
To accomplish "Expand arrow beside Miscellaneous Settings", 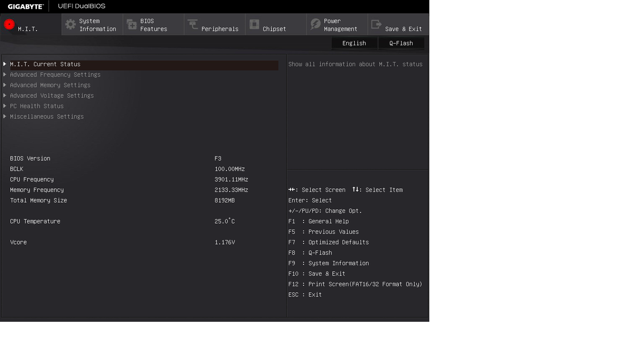I will pyautogui.click(x=5, y=116).
